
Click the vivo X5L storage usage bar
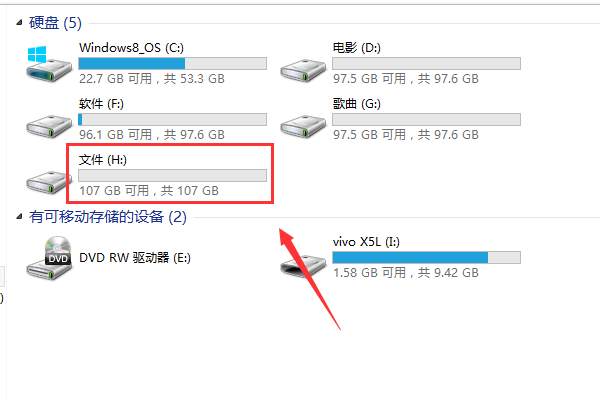coord(426,258)
